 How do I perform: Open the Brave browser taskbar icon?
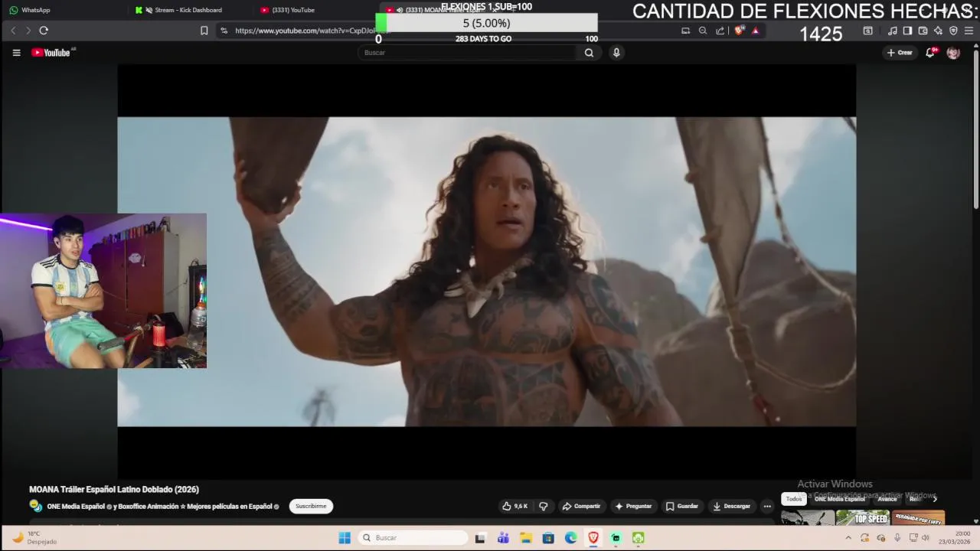pyautogui.click(x=593, y=538)
